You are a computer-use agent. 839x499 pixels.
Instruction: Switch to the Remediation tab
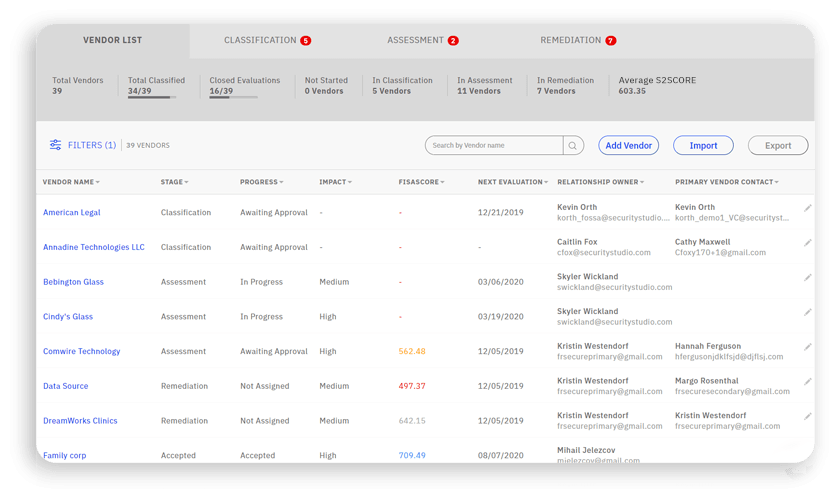[578, 40]
